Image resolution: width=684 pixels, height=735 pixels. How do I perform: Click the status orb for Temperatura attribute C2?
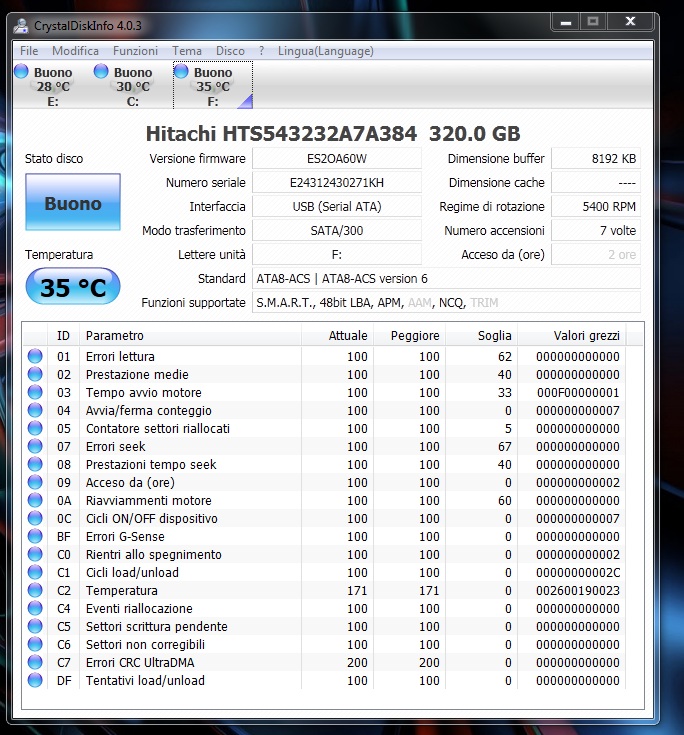pyautogui.click(x=35, y=590)
